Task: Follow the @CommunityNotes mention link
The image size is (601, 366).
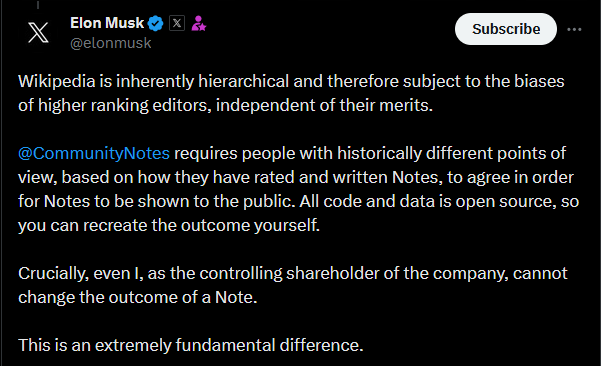Action: [94, 154]
